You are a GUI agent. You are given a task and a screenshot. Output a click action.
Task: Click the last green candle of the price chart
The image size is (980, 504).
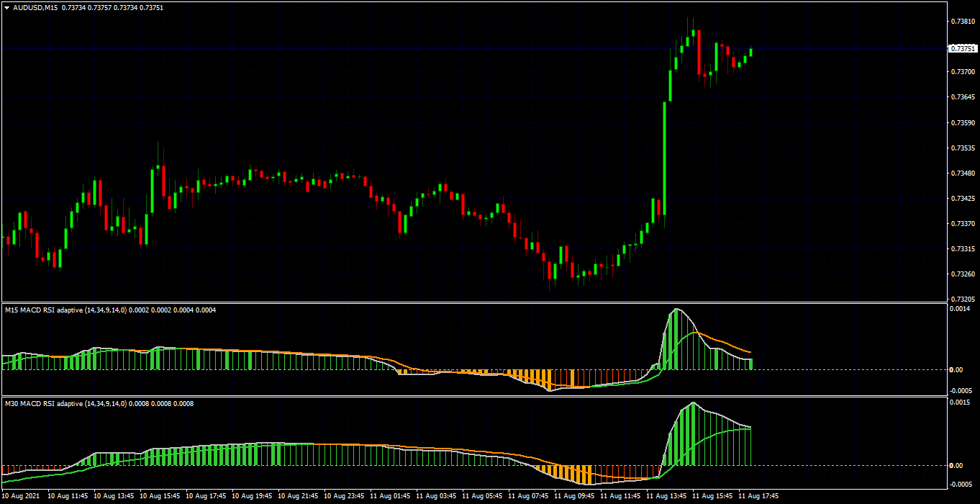tap(750, 52)
